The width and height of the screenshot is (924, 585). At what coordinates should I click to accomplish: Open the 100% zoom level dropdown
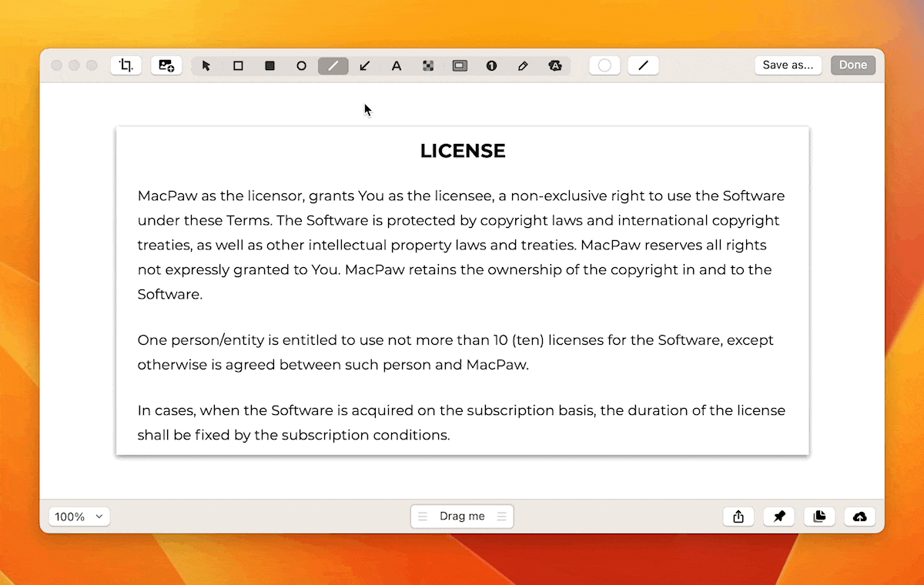(79, 516)
